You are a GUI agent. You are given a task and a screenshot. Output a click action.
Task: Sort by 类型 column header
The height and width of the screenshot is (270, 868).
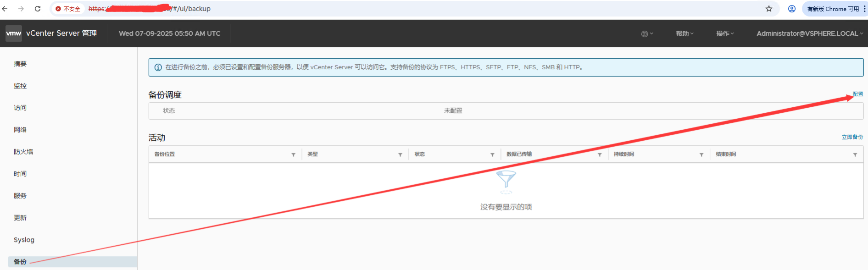(x=312, y=154)
